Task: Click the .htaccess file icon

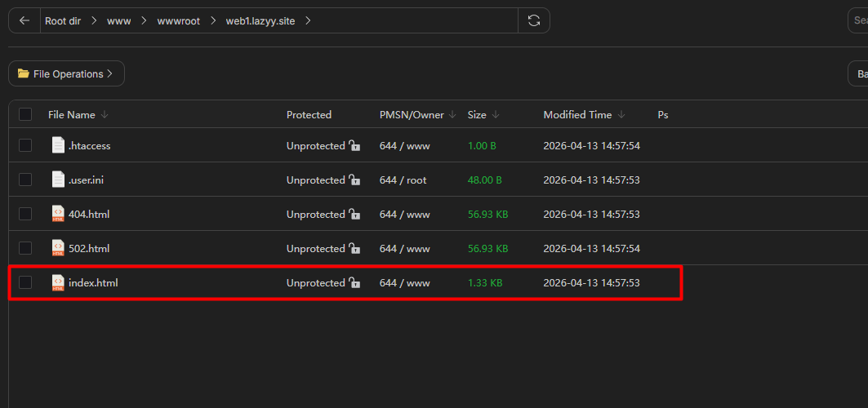Action: (x=58, y=145)
